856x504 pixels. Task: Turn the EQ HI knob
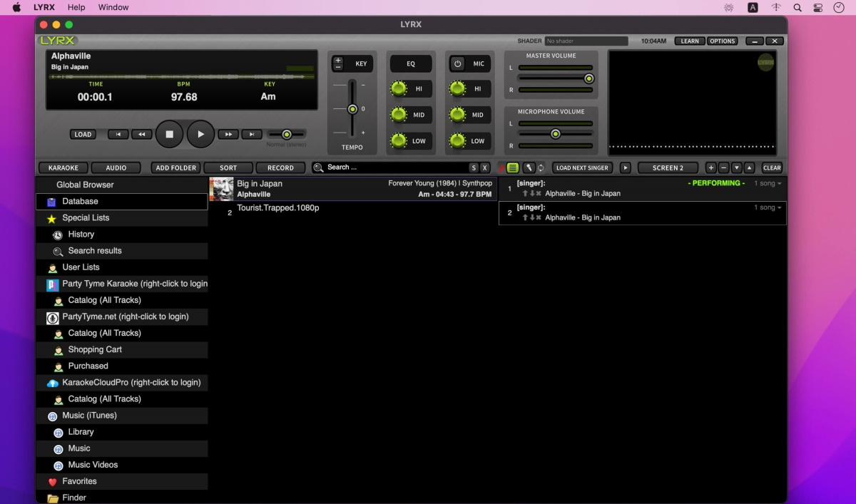tap(399, 89)
